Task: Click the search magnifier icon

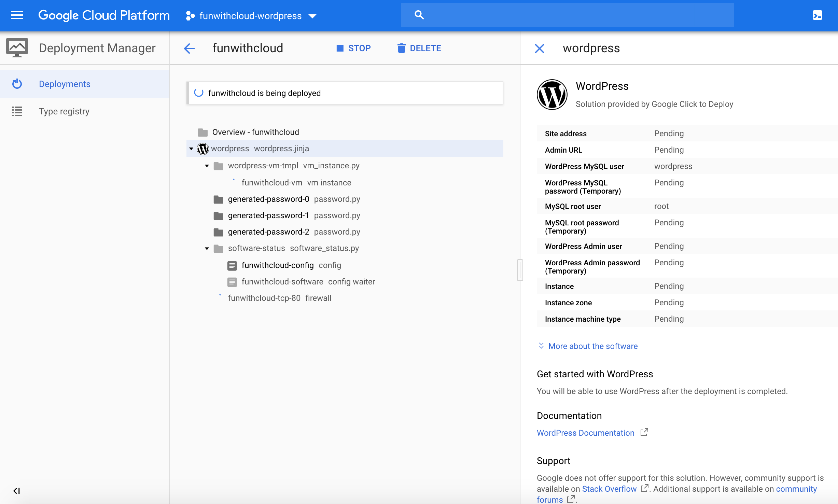Action: 419,15
